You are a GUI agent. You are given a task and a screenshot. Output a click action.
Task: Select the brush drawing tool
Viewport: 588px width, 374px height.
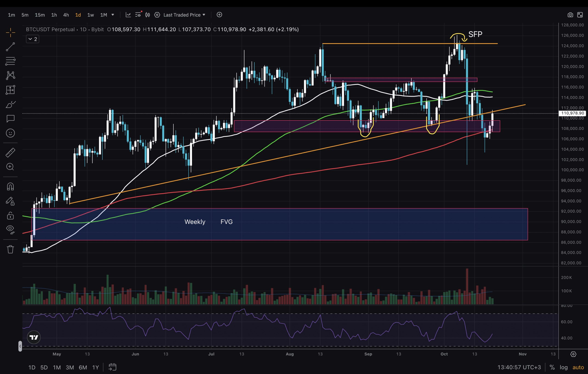[x=10, y=104]
